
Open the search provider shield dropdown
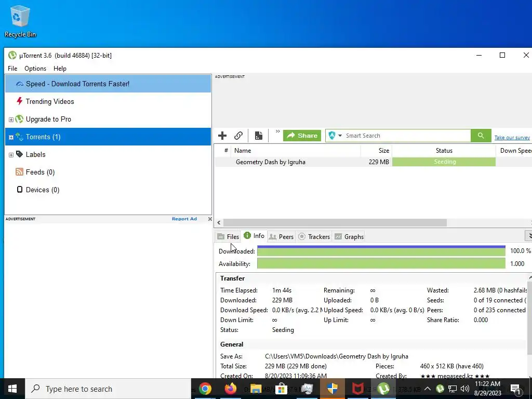(335, 136)
